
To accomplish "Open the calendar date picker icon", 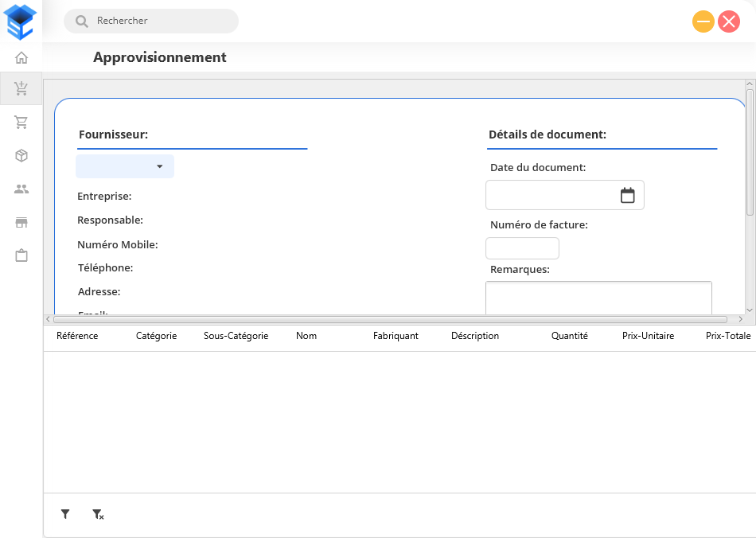I will coord(627,195).
